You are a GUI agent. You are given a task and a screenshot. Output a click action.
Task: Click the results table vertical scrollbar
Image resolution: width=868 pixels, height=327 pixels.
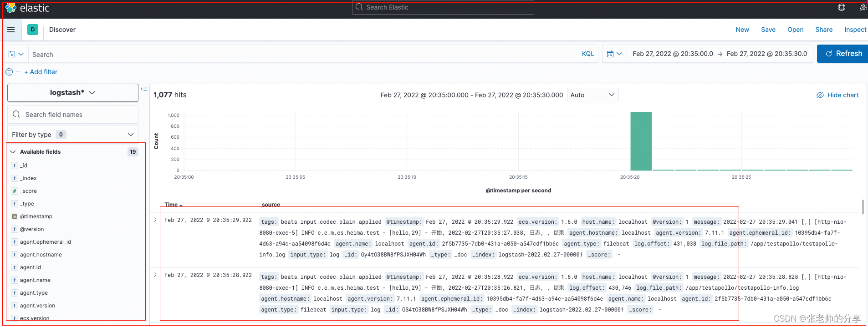click(x=863, y=206)
